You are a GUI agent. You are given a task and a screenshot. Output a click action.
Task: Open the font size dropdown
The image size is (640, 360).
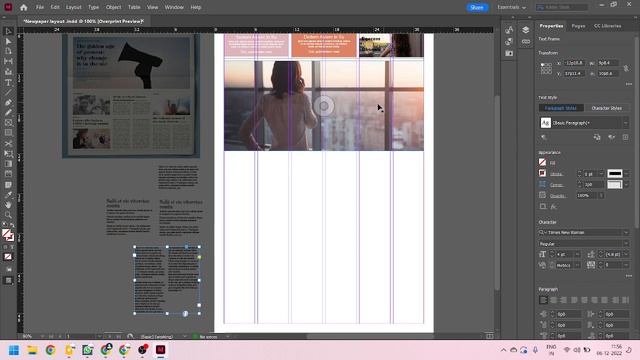[577, 254]
